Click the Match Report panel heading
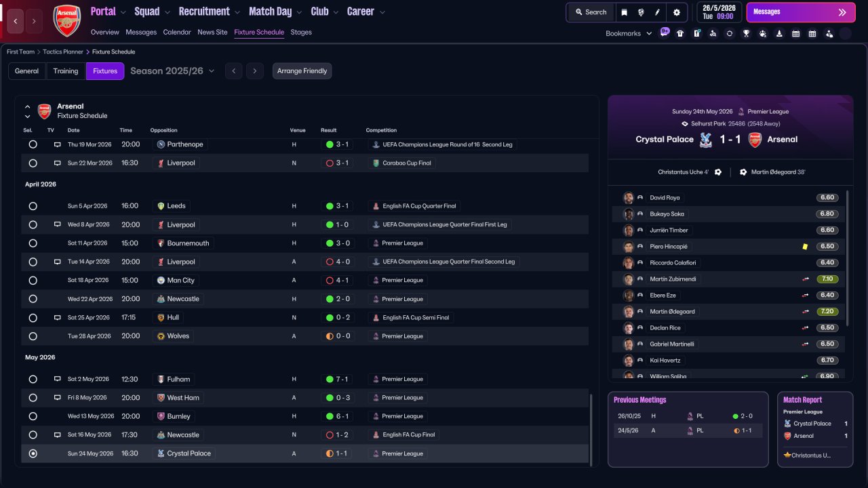 [803, 400]
